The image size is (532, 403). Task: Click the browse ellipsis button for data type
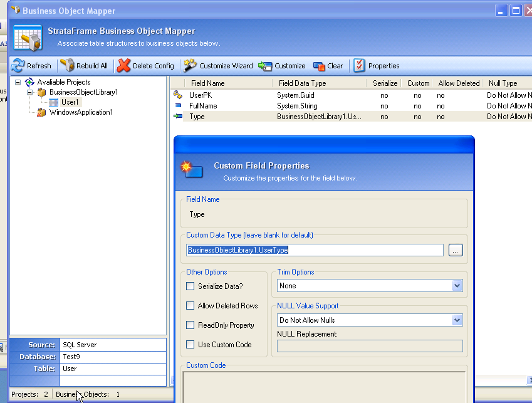(x=456, y=250)
